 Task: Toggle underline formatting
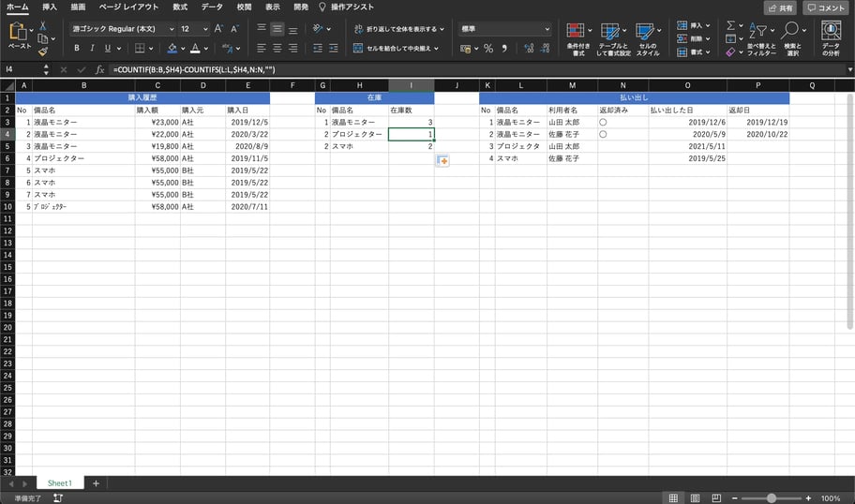click(x=108, y=49)
